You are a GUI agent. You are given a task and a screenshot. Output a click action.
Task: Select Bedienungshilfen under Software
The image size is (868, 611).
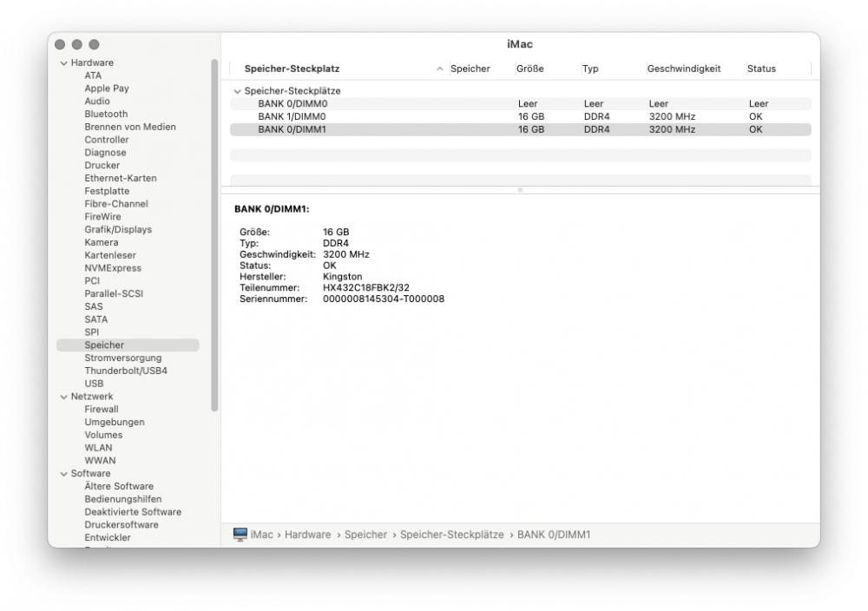(x=123, y=499)
